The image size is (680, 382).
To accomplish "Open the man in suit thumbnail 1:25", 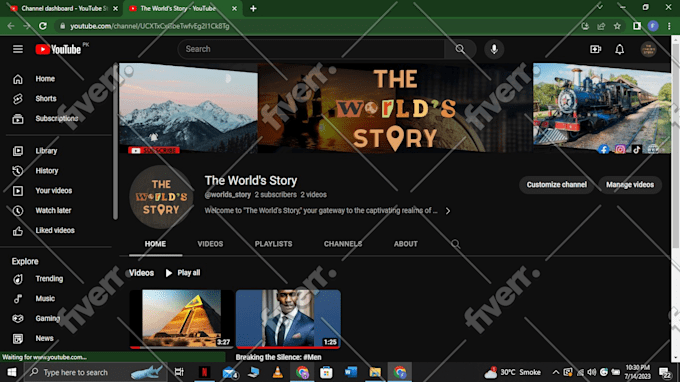I will pyautogui.click(x=288, y=319).
